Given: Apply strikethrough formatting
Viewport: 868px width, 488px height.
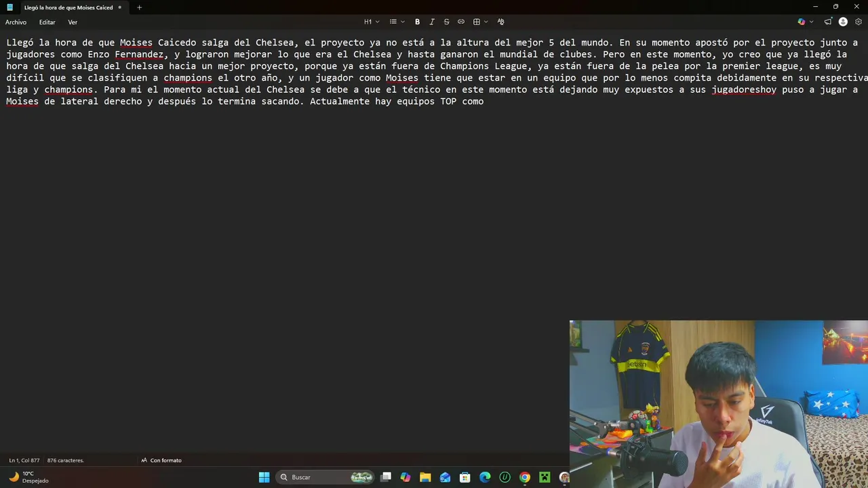Looking at the screenshot, I should click(446, 22).
